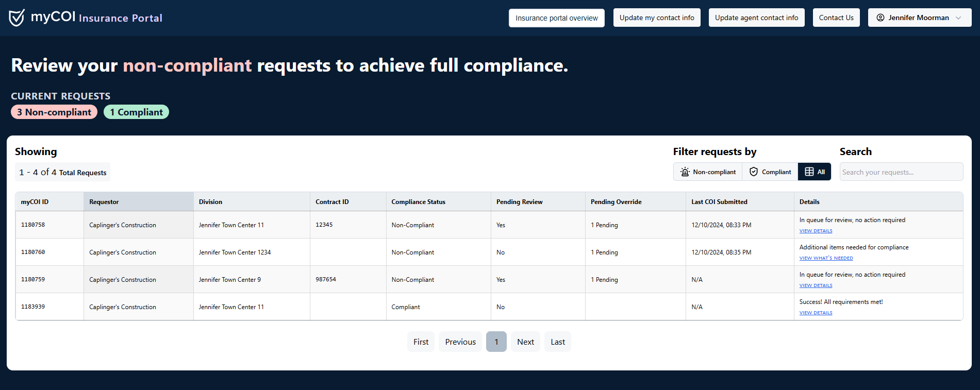Click the table grid icon on the All filter
Screen dimensions: 980x390
coord(809,172)
